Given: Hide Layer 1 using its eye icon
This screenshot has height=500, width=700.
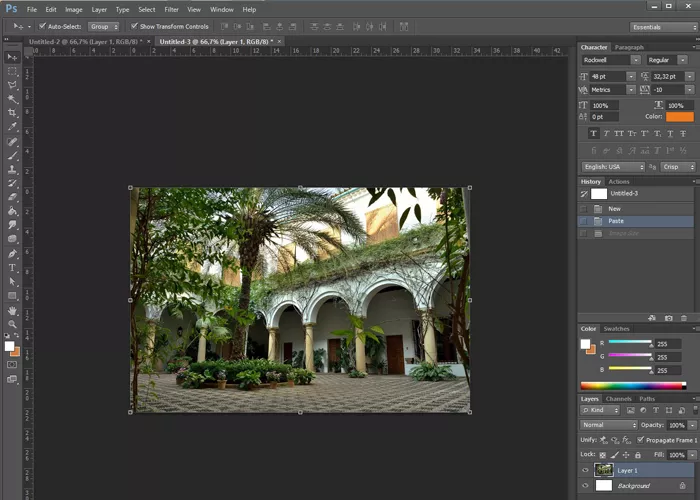Looking at the screenshot, I should click(585, 470).
